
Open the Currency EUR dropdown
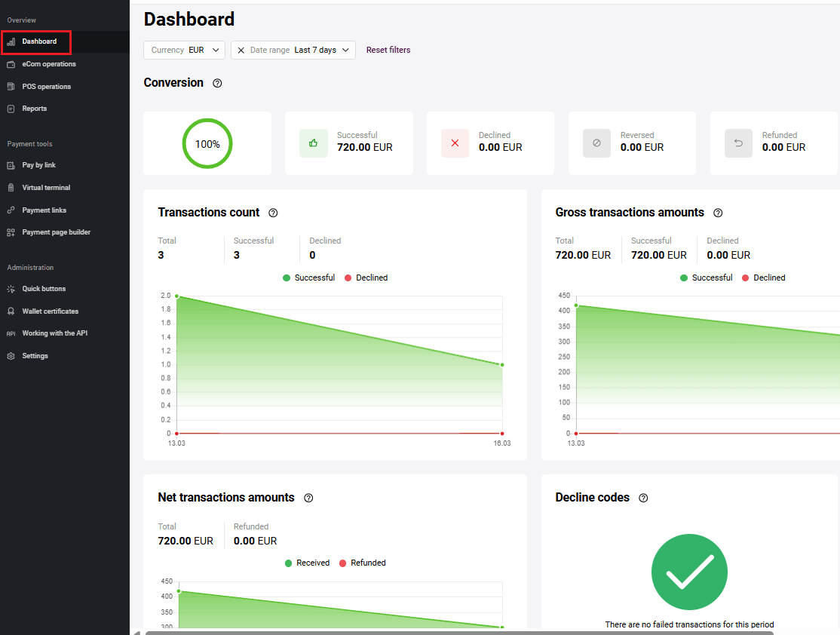184,50
